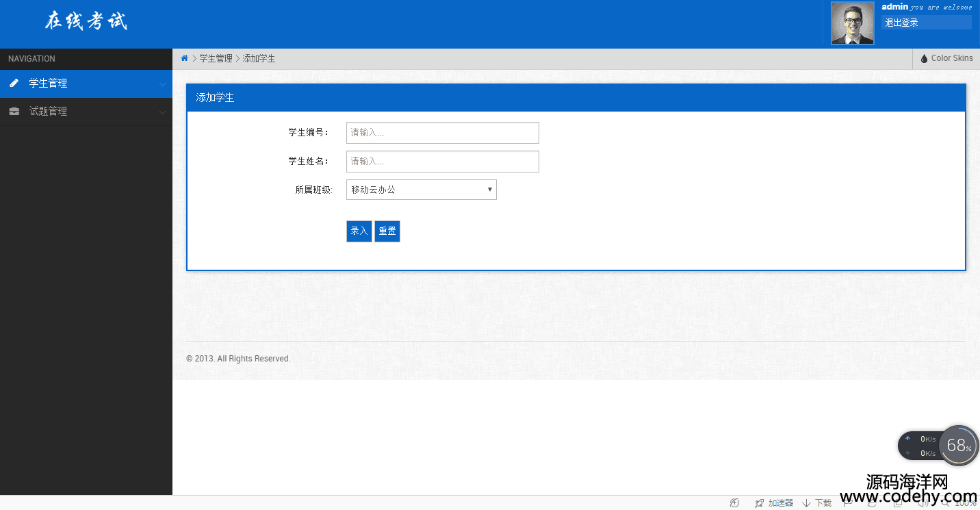
Task: Focus the 学生编号 input field
Action: click(443, 133)
